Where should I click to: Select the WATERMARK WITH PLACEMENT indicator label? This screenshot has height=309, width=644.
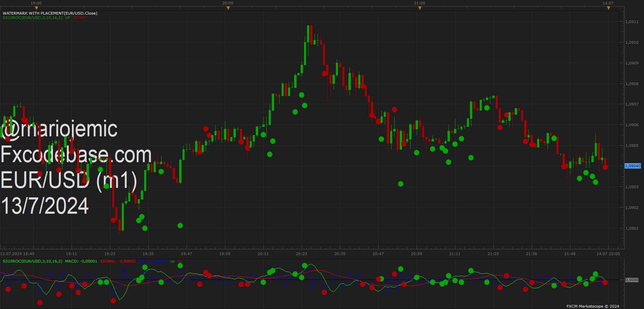tap(50, 13)
